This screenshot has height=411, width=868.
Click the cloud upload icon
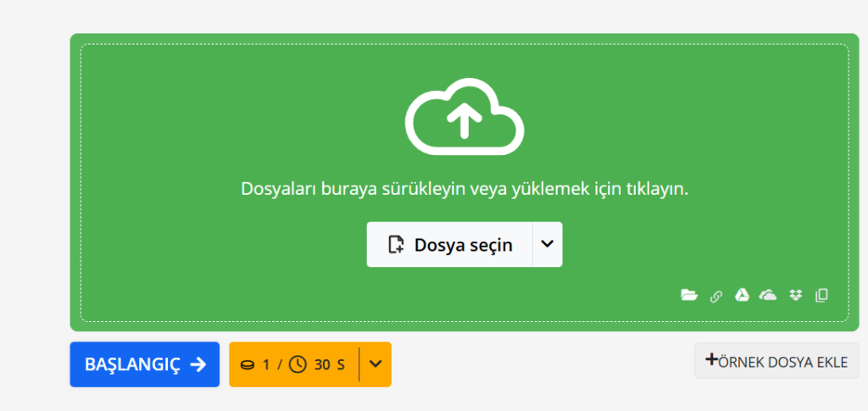pos(464,117)
